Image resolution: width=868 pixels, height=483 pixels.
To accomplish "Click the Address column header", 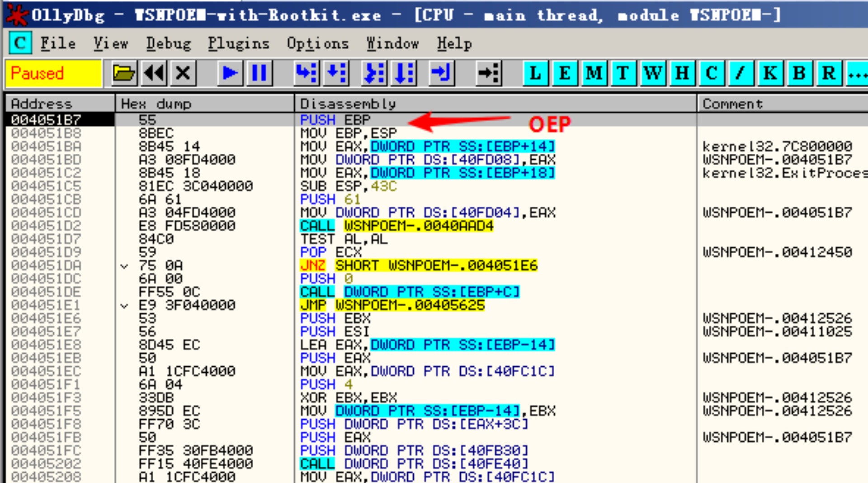I will 60,104.
